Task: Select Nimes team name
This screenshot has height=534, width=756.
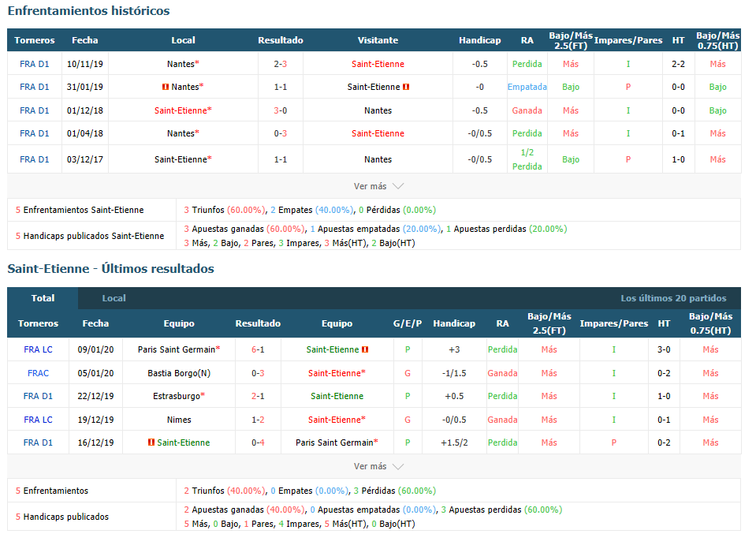Action: click(x=179, y=420)
